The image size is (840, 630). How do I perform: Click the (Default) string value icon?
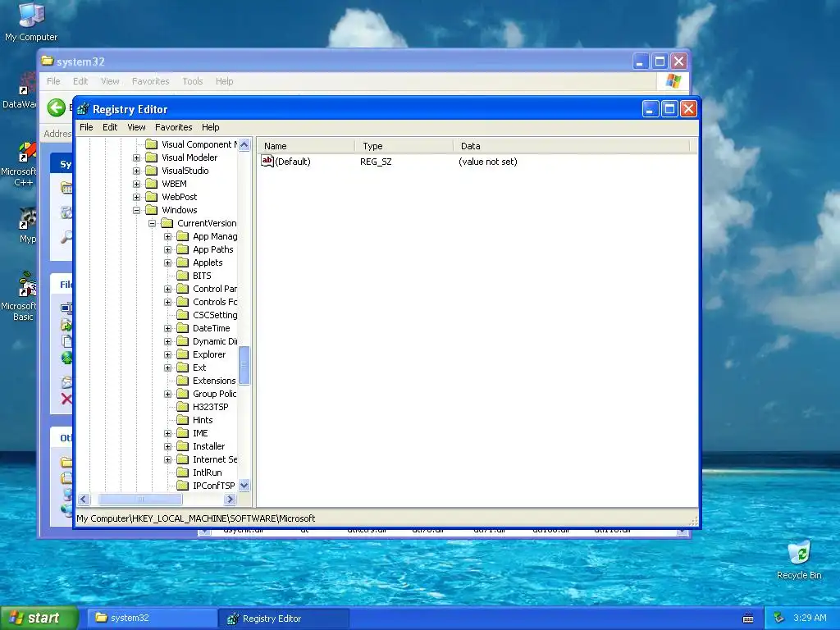[267, 161]
